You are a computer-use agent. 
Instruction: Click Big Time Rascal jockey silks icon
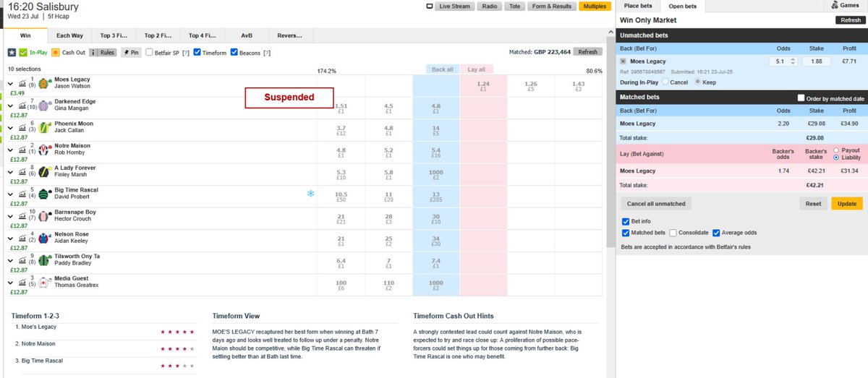44,194
